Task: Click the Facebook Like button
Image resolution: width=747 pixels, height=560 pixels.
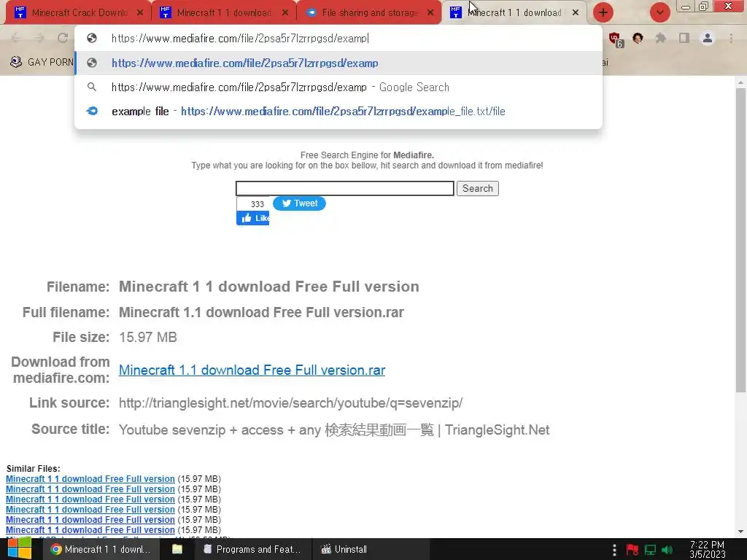Action: coord(253,218)
